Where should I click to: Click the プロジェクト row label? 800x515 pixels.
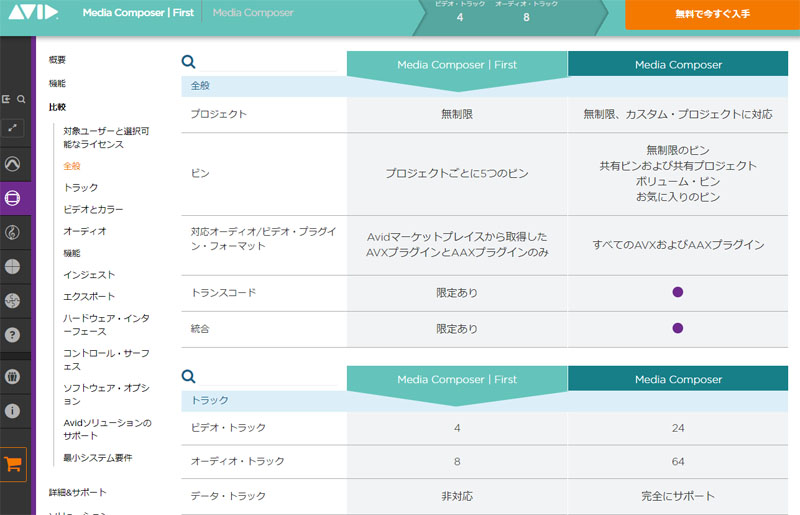click(218, 114)
